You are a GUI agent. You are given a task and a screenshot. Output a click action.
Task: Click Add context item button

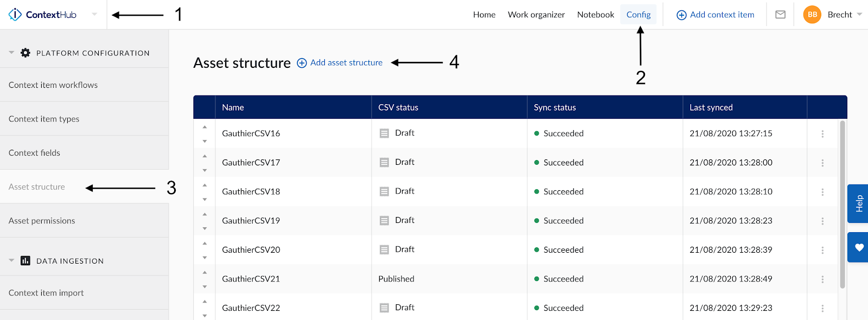715,15
